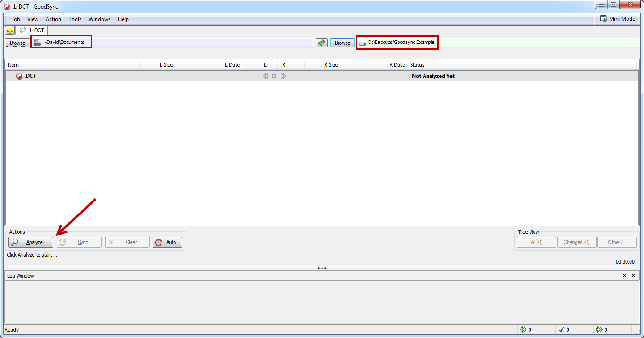Open the Job menu
644x338 pixels.
pyautogui.click(x=16, y=19)
